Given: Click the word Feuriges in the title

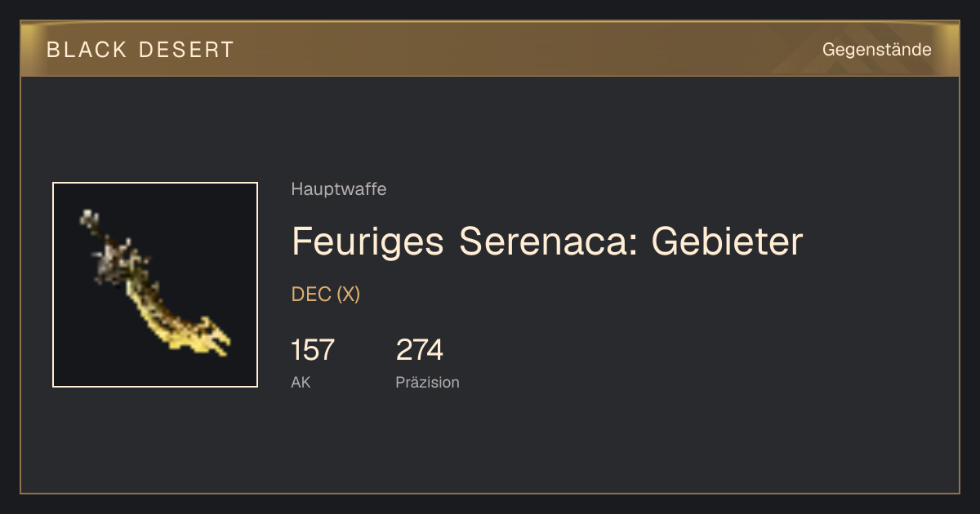Looking at the screenshot, I should pos(368,241).
